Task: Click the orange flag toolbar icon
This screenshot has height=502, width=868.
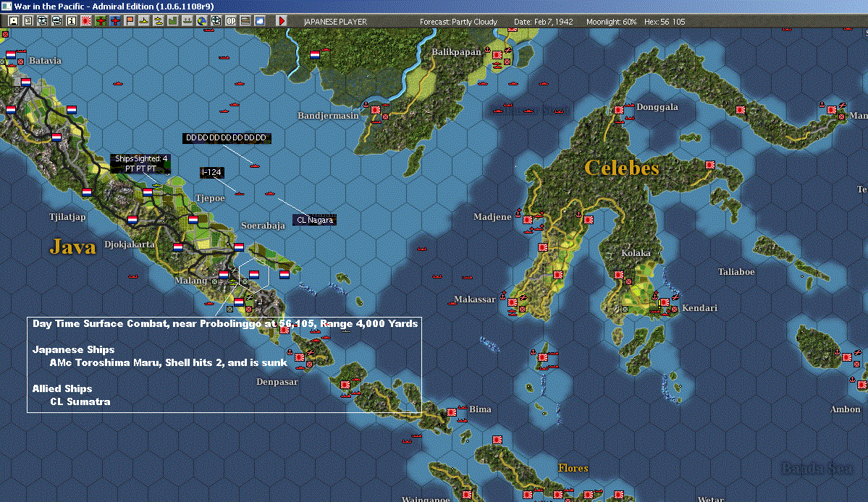Action: 129,21
